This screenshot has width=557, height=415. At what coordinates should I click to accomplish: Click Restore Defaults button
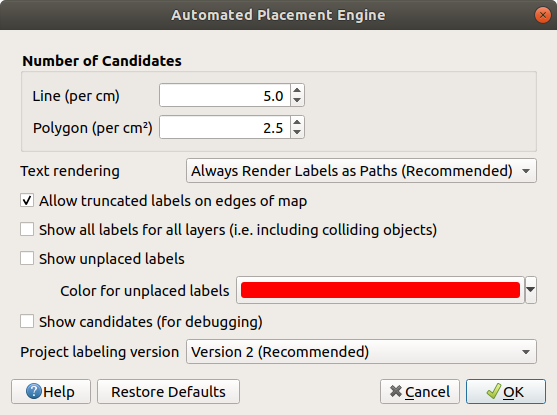pyautogui.click(x=168, y=392)
